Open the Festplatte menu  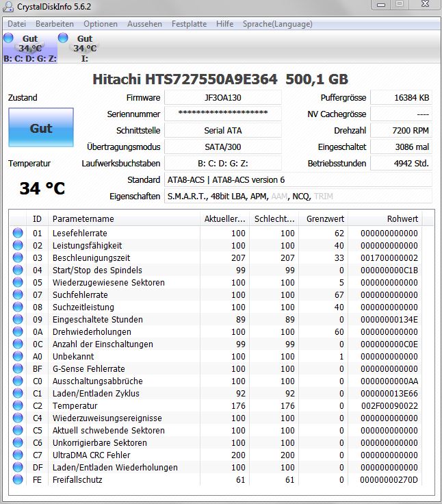(189, 24)
